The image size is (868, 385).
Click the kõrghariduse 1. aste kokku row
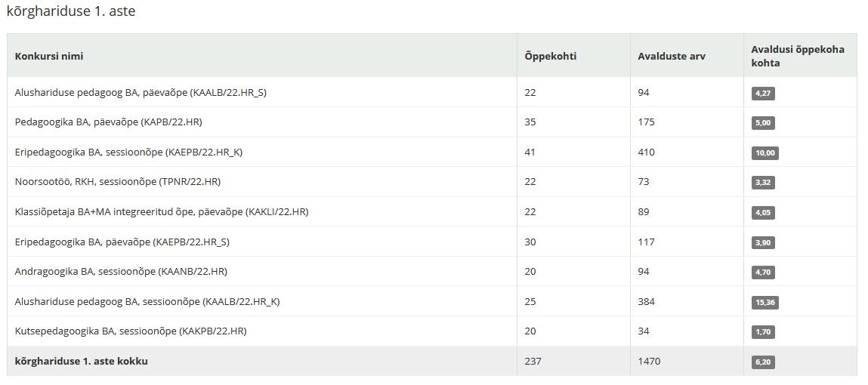432,361
